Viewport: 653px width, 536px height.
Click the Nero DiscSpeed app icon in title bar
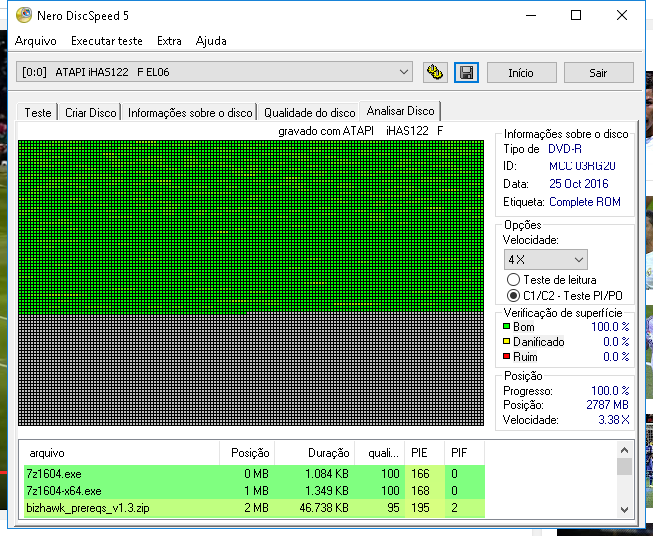pos(24,15)
